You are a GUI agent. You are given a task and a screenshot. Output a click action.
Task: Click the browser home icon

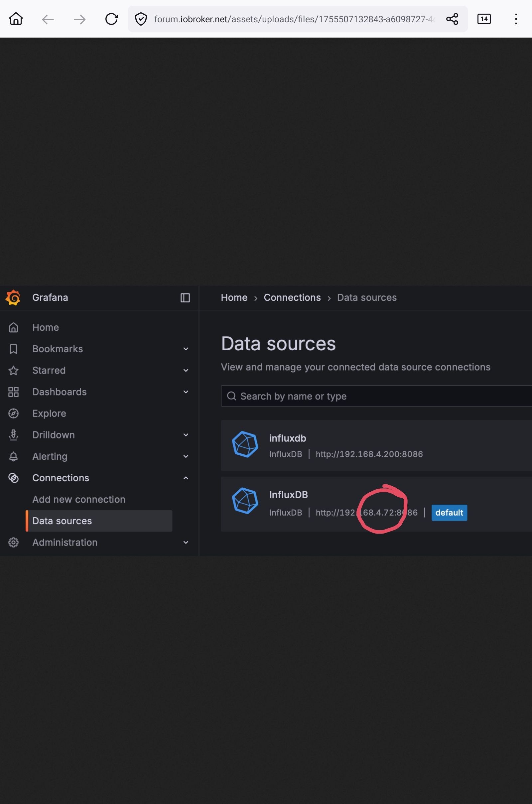point(16,19)
